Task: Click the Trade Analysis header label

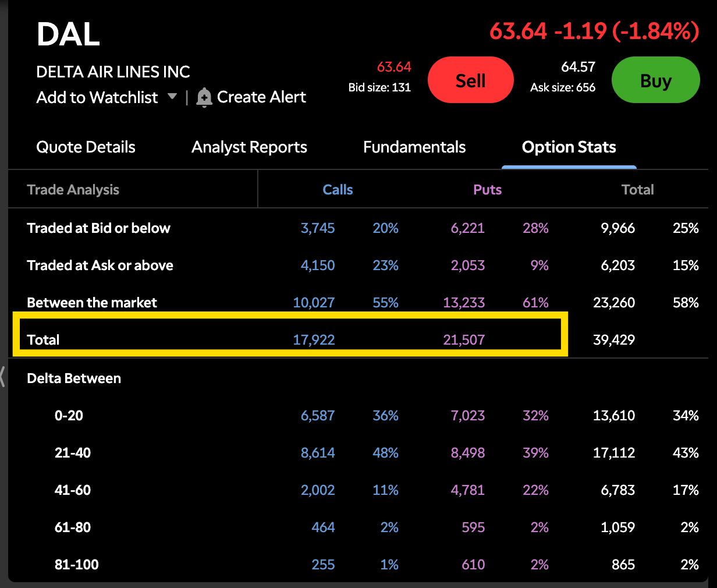Action: (73, 190)
